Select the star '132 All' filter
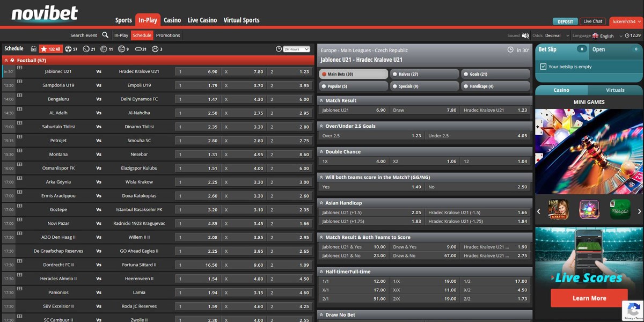Screen dimensions: 644x322 pos(51,49)
